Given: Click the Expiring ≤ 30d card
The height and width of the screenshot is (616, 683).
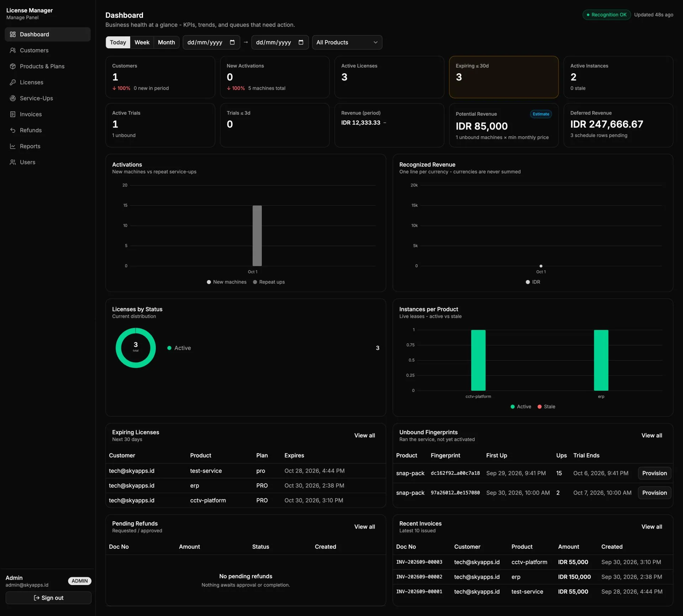Looking at the screenshot, I should click(x=504, y=77).
